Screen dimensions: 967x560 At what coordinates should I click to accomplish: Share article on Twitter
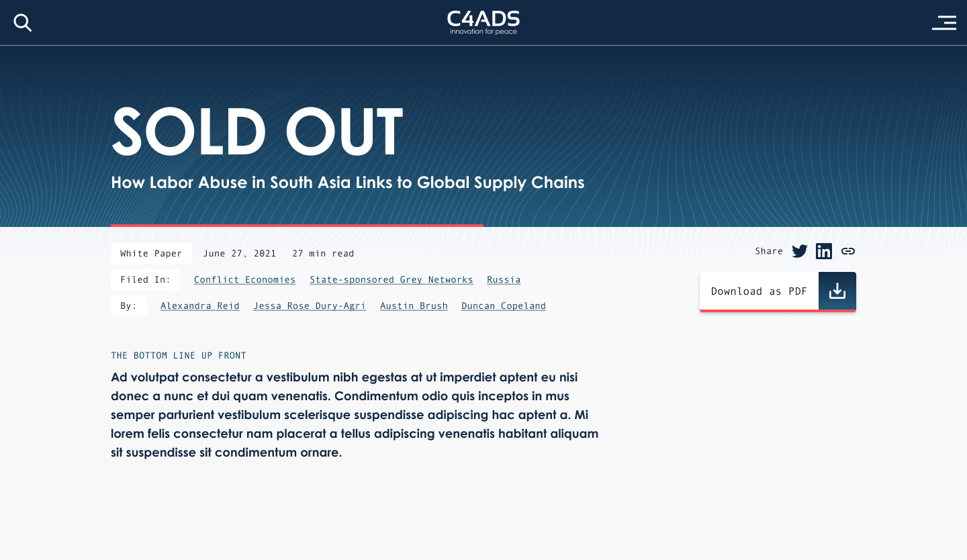(x=800, y=251)
